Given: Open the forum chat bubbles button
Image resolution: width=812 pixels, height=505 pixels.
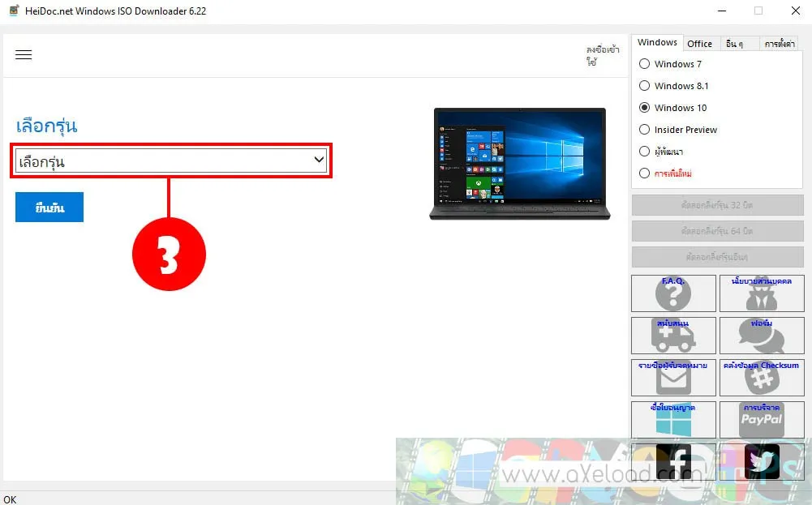Looking at the screenshot, I should [x=761, y=336].
